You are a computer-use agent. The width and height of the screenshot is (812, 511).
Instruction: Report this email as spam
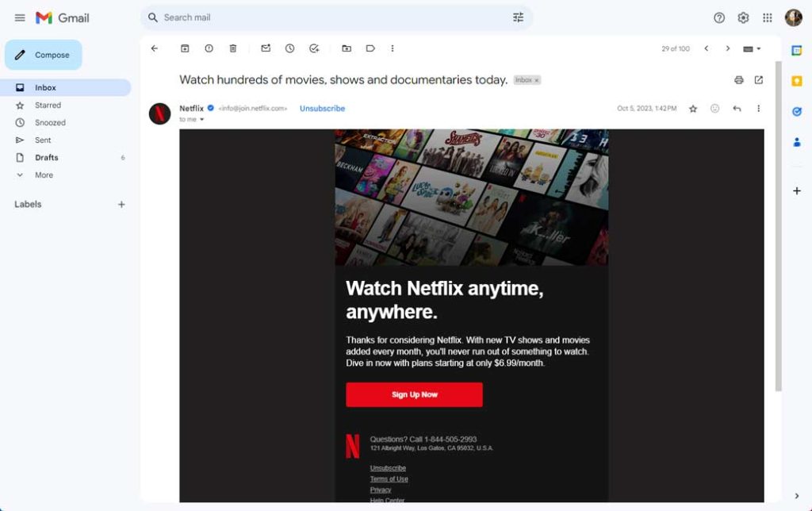(209, 48)
